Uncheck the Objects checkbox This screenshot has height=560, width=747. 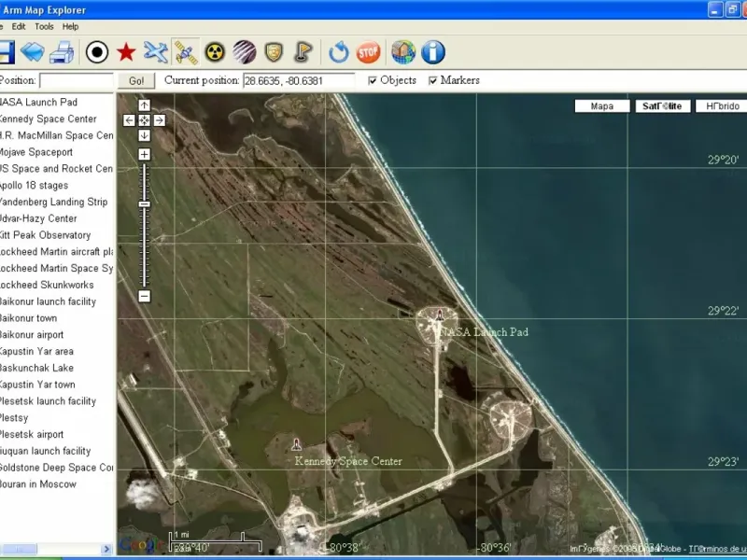coord(373,81)
